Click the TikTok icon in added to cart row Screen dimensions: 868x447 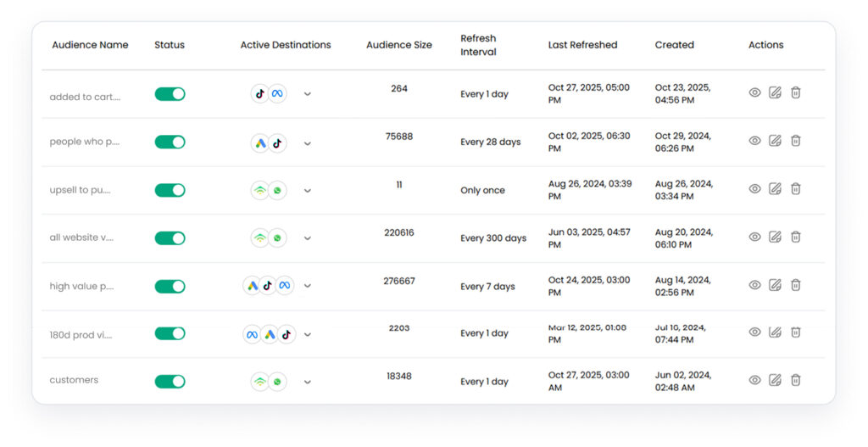(x=260, y=94)
